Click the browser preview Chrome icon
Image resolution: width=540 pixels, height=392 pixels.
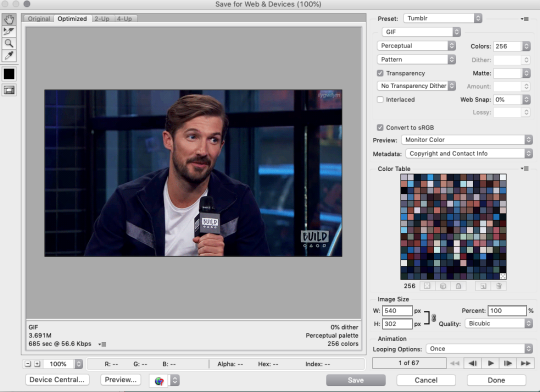159,381
